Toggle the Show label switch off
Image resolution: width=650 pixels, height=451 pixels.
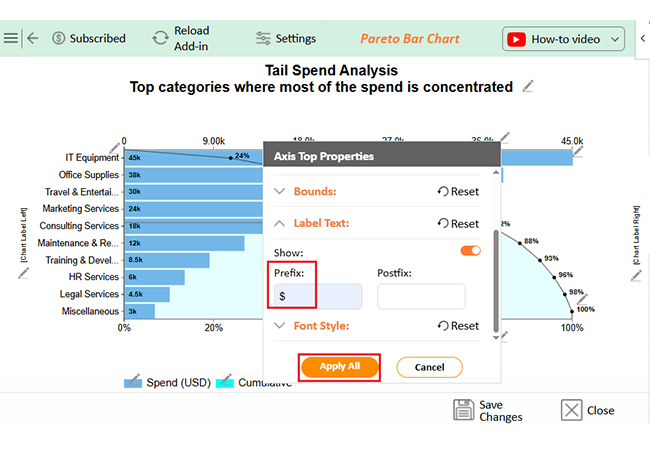pyautogui.click(x=471, y=251)
